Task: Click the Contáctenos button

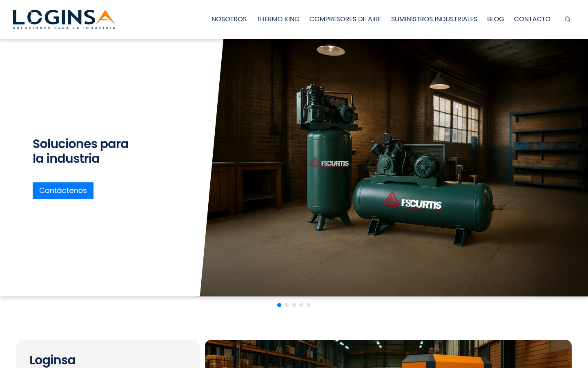Action: coord(63,191)
